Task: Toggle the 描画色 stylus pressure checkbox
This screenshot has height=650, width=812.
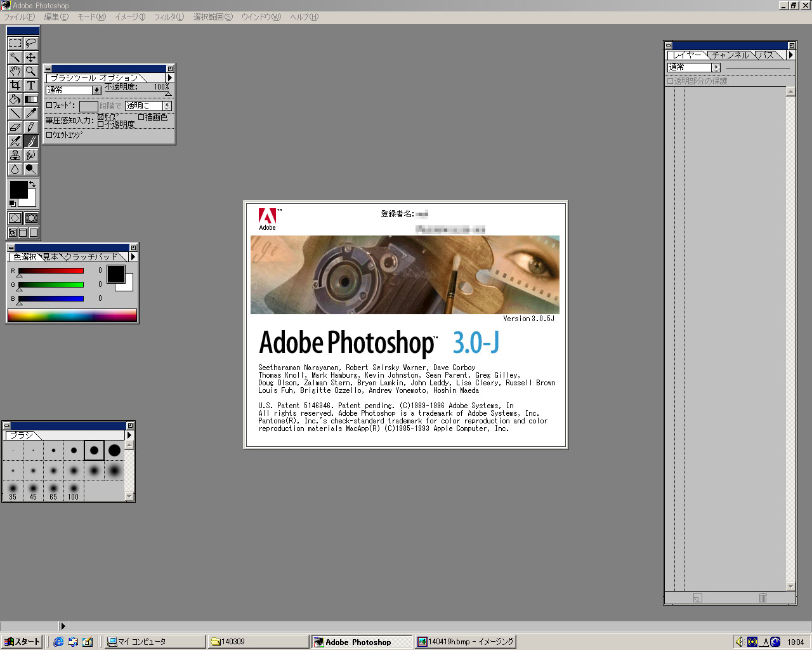Action: (x=141, y=117)
